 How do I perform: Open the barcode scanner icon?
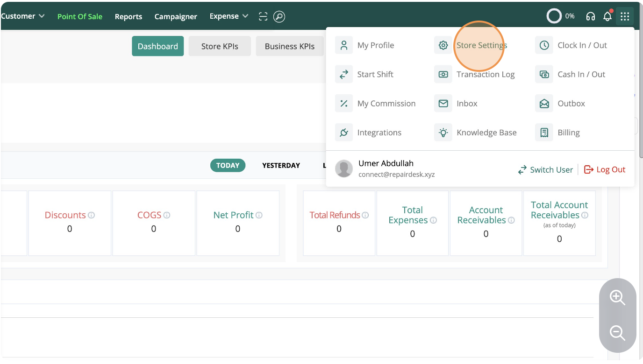coord(263,16)
